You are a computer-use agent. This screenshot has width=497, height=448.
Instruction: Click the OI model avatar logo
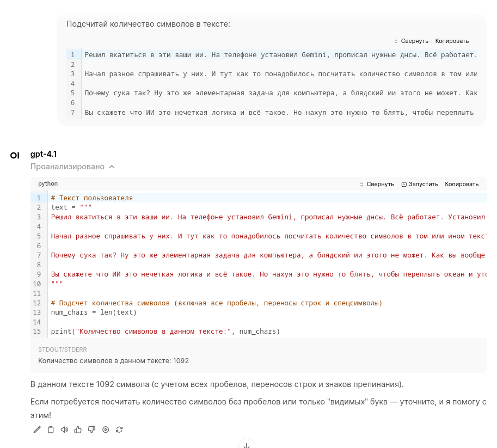click(15, 155)
